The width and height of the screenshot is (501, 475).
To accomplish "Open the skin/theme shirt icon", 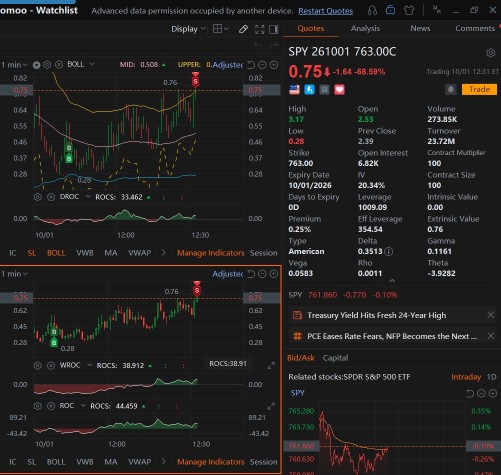I will click(x=409, y=10).
